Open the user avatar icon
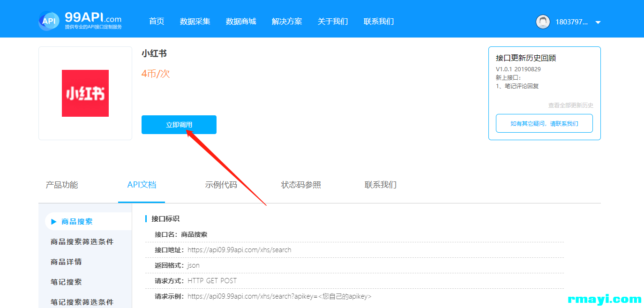The width and height of the screenshot is (644, 308). 543,22
